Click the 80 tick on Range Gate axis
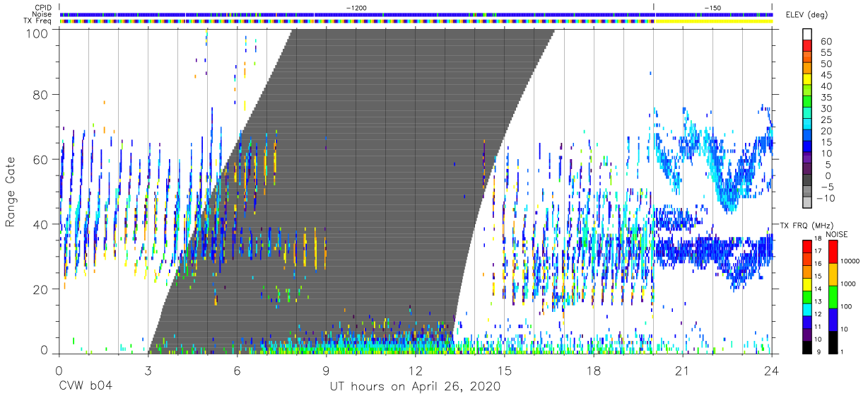The height and width of the screenshot is (401, 868). point(42,95)
